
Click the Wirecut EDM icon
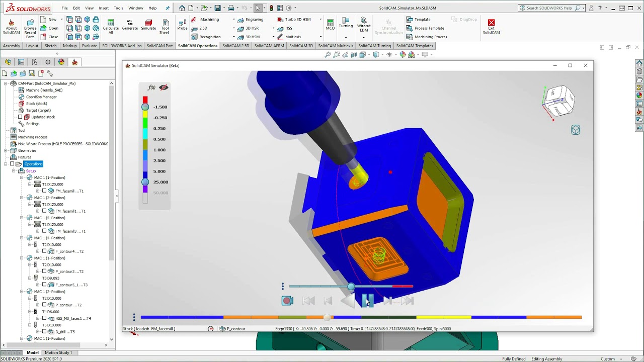363,20
